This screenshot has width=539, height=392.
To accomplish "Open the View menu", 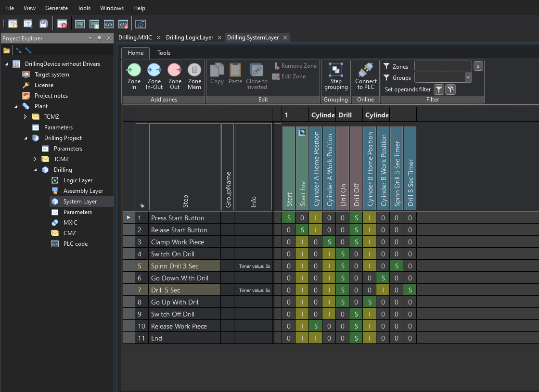I will (29, 8).
